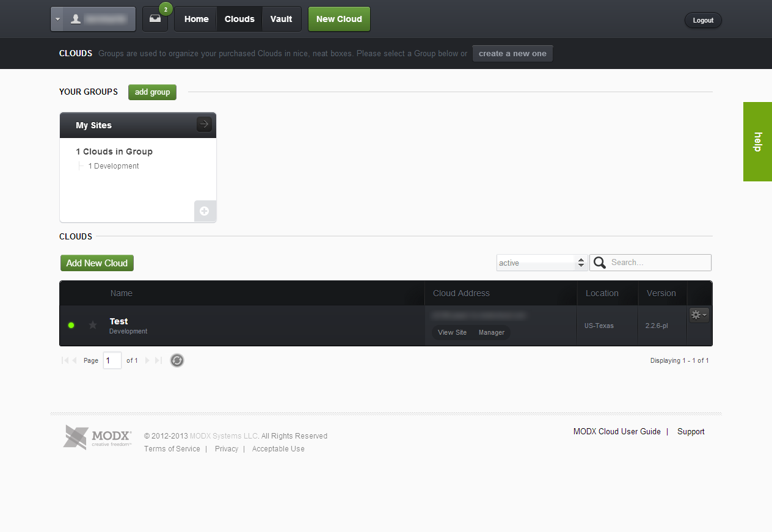The width and height of the screenshot is (772, 532).
Task: Click the New Cloud button
Action: coord(339,19)
